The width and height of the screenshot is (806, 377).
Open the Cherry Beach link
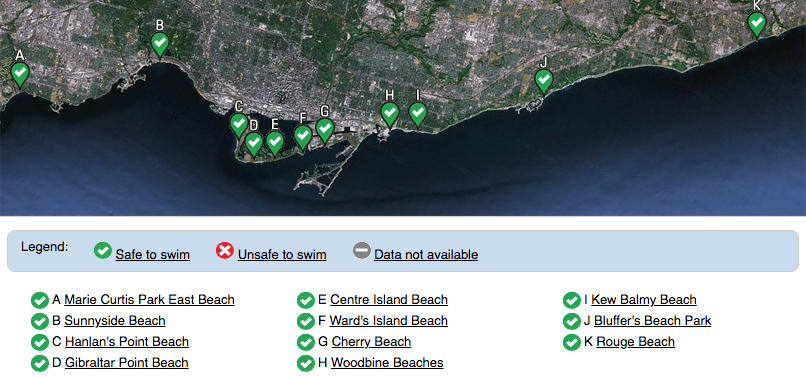point(371,342)
